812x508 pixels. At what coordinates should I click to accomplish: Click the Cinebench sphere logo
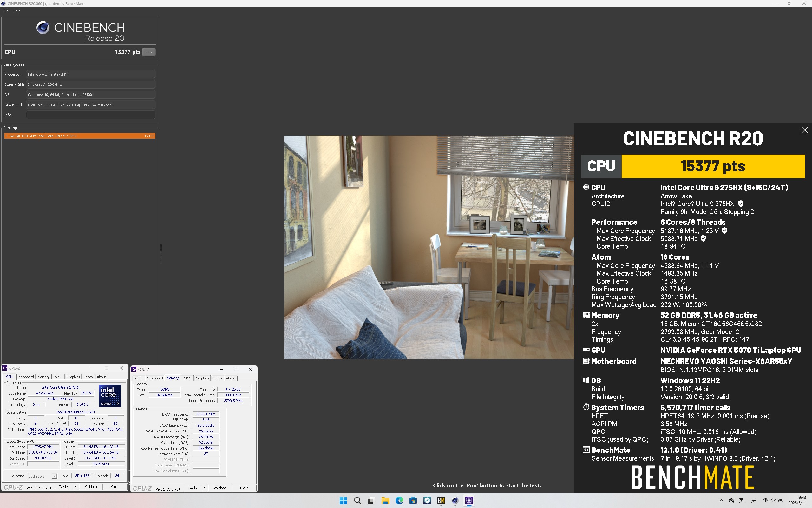(x=43, y=28)
